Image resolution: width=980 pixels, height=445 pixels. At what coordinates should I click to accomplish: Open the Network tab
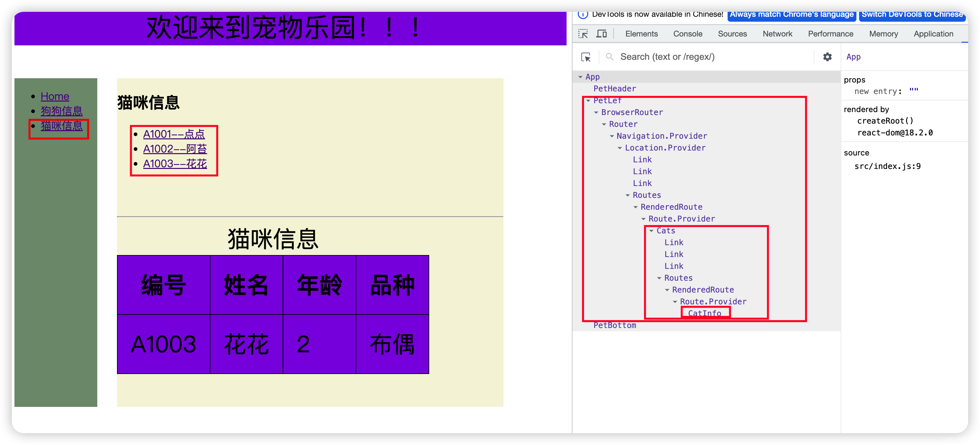(777, 34)
